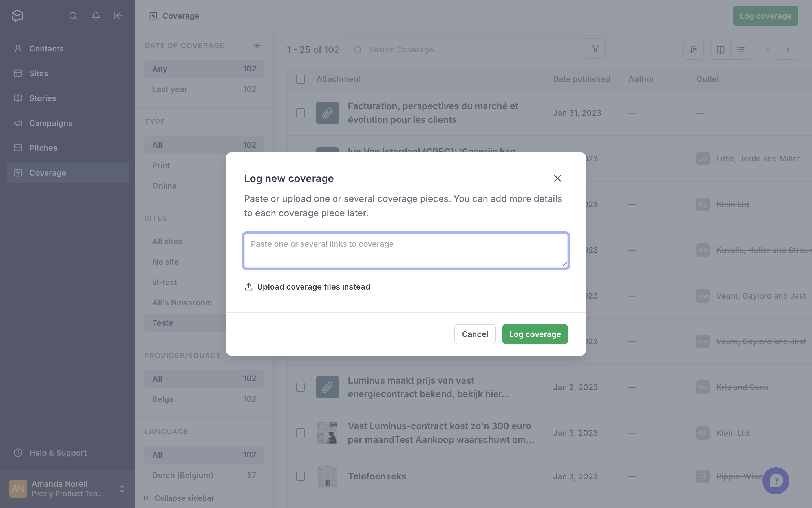Switch to list view icon
The height and width of the screenshot is (508, 812).
(x=741, y=50)
